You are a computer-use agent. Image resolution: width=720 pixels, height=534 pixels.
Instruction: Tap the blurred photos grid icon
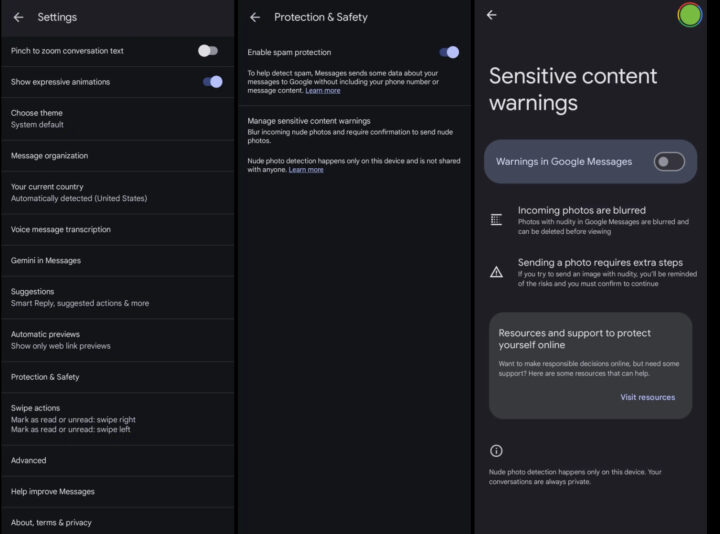click(x=497, y=219)
